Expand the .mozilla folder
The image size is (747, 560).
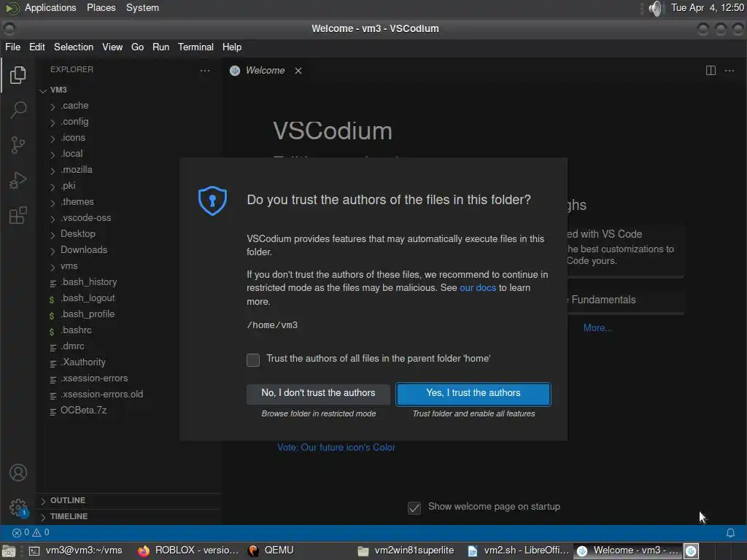pyautogui.click(x=76, y=170)
